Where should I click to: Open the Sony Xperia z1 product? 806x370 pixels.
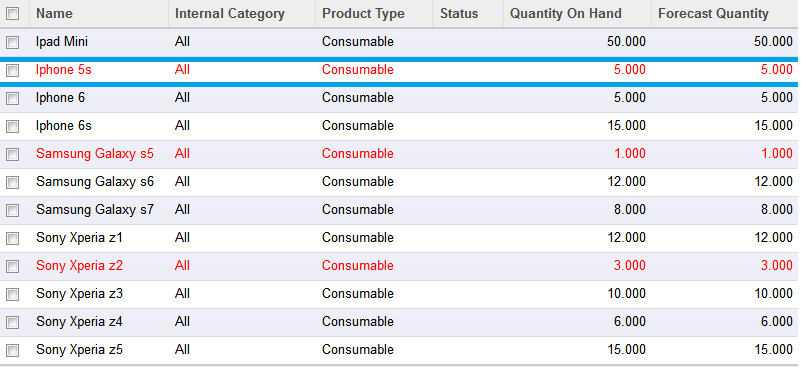click(x=80, y=238)
